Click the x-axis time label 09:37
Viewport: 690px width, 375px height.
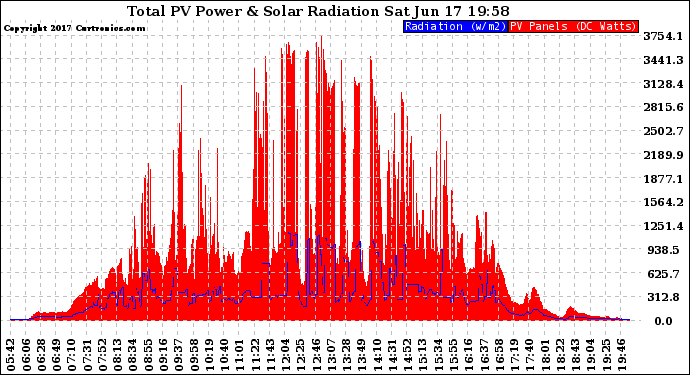click(179, 355)
